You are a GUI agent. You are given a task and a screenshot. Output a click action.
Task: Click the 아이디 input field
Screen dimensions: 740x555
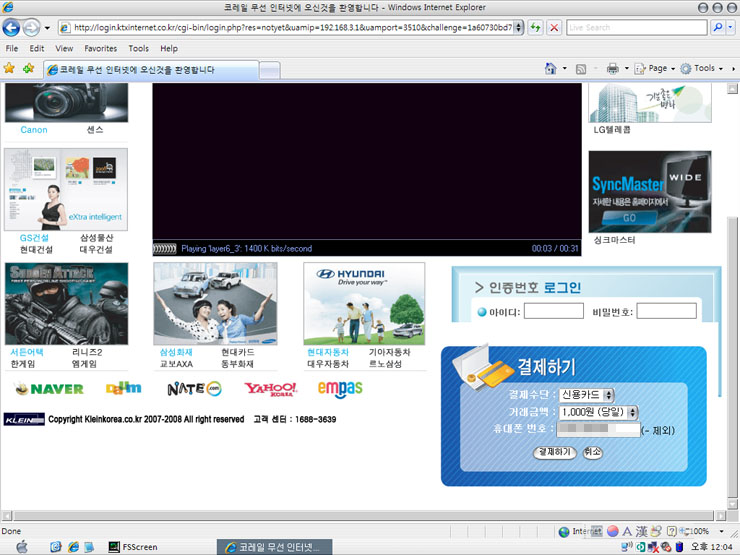tap(554, 311)
